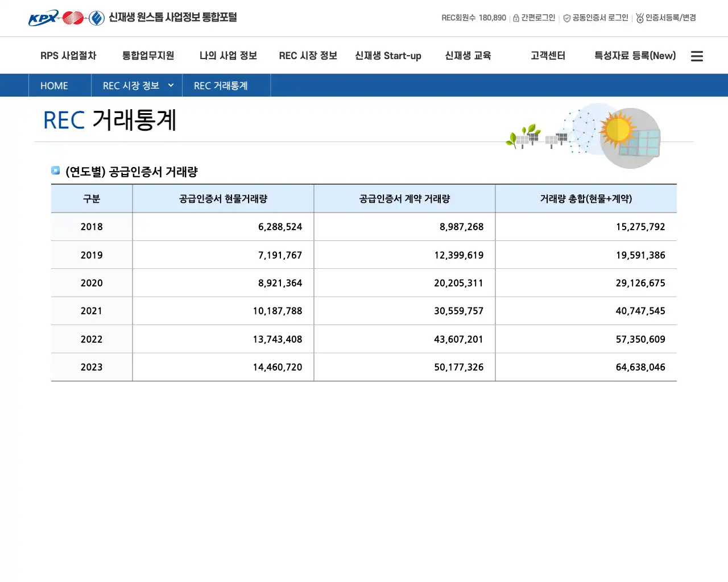This screenshot has height=582, width=728.
Task: Click the value 20,205,311
Action: pyautogui.click(x=458, y=283)
